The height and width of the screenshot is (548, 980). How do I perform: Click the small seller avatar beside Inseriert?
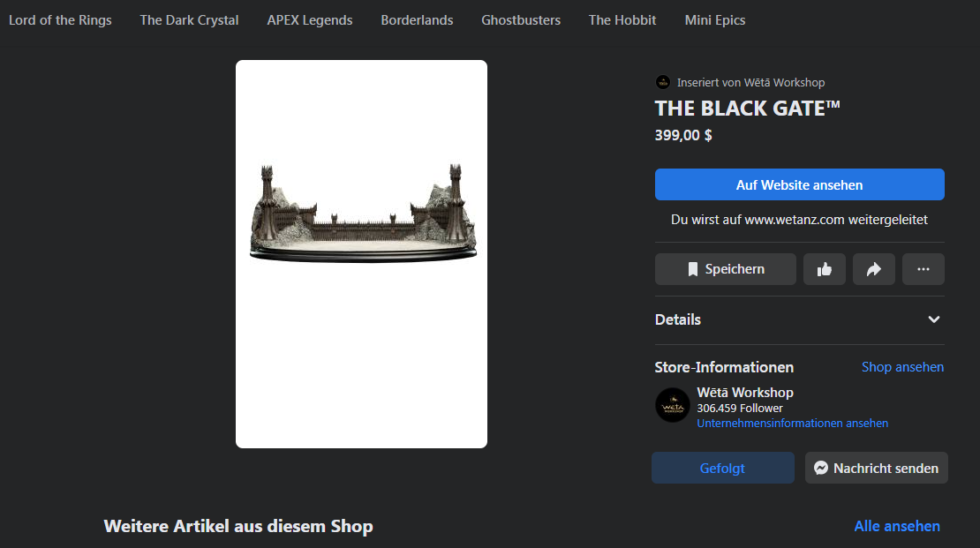tap(663, 82)
